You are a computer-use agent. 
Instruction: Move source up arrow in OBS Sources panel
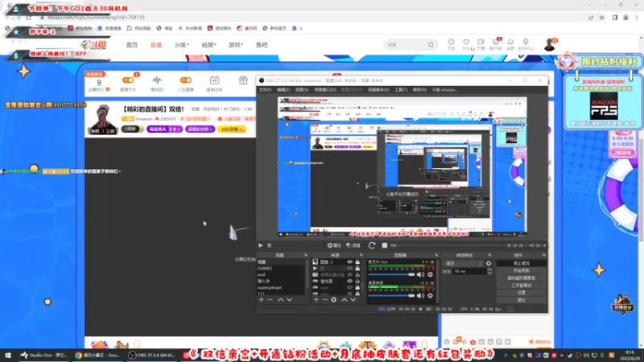click(x=345, y=300)
